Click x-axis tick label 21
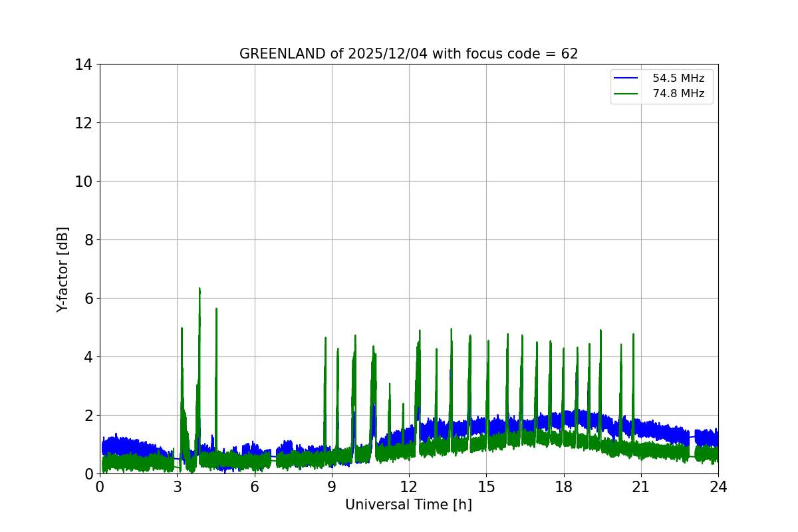The image size is (798, 532). pos(641,487)
